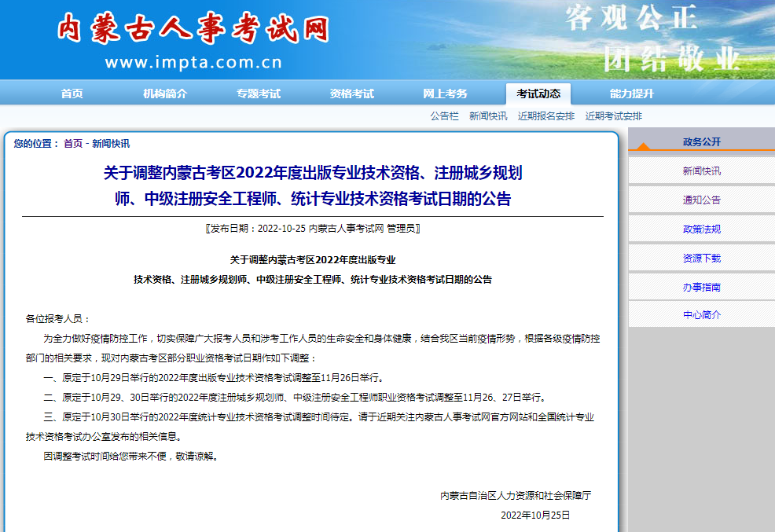775x532 pixels.
Task: Select 政策法规 from the sidebar menu
Action: click(x=701, y=229)
